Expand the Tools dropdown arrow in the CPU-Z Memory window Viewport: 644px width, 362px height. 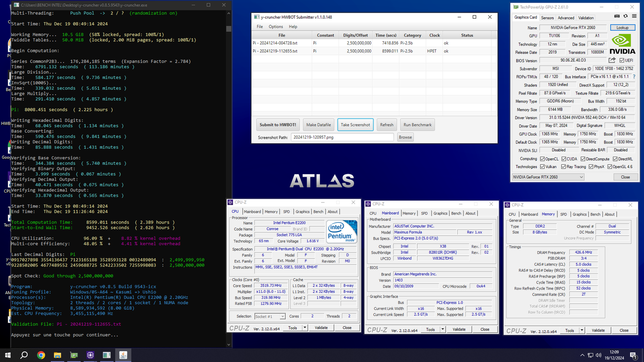coord(582,330)
